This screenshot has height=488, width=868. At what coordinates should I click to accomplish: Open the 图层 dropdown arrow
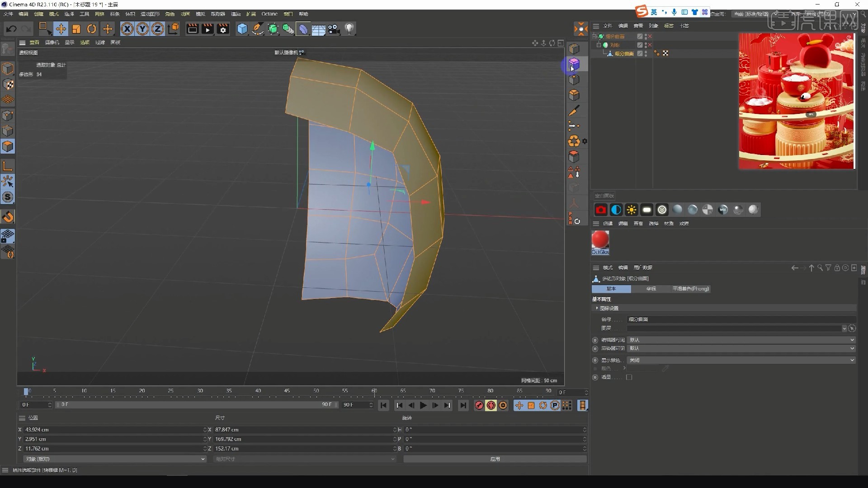[844, 328]
